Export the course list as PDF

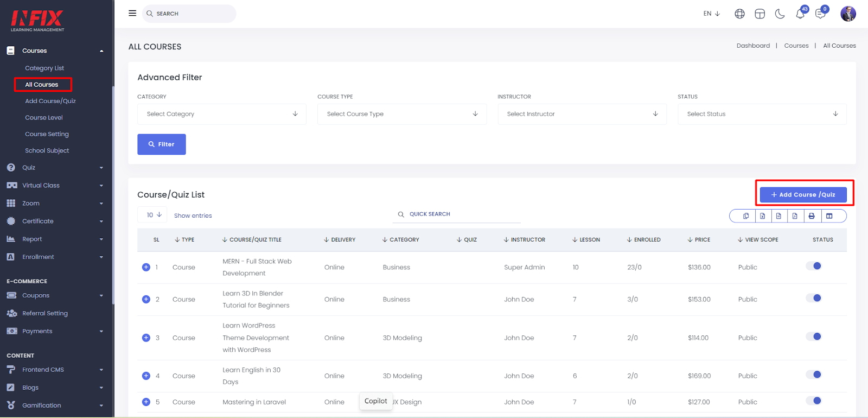point(795,216)
